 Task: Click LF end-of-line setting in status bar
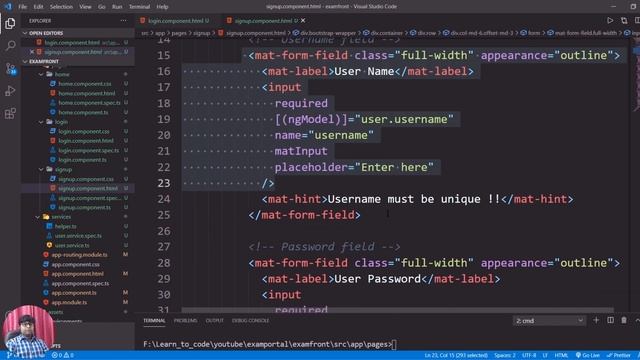[x=545, y=356]
